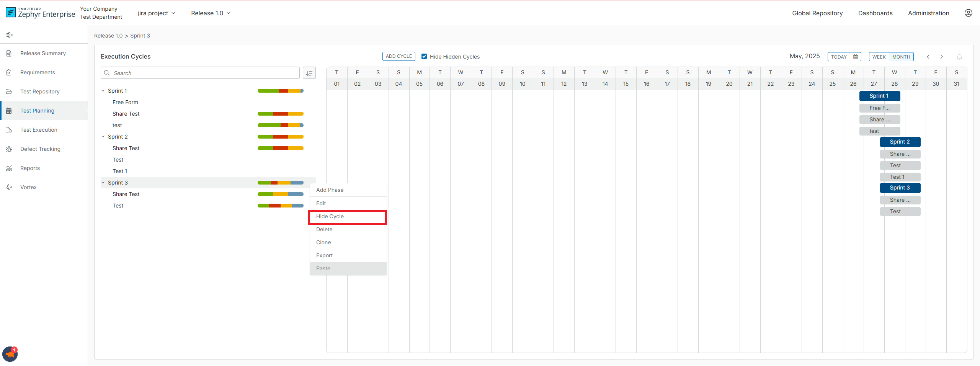This screenshot has width=980, height=366.
Task: Select the Vortex sidebar icon
Action: [9, 187]
